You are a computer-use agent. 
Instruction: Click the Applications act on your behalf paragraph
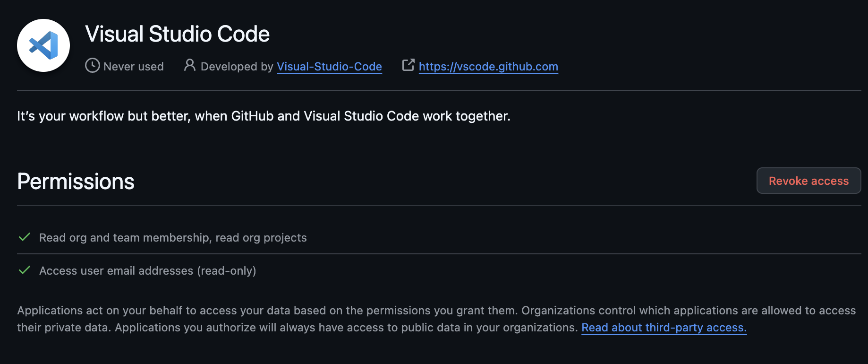[x=436, y=319]
